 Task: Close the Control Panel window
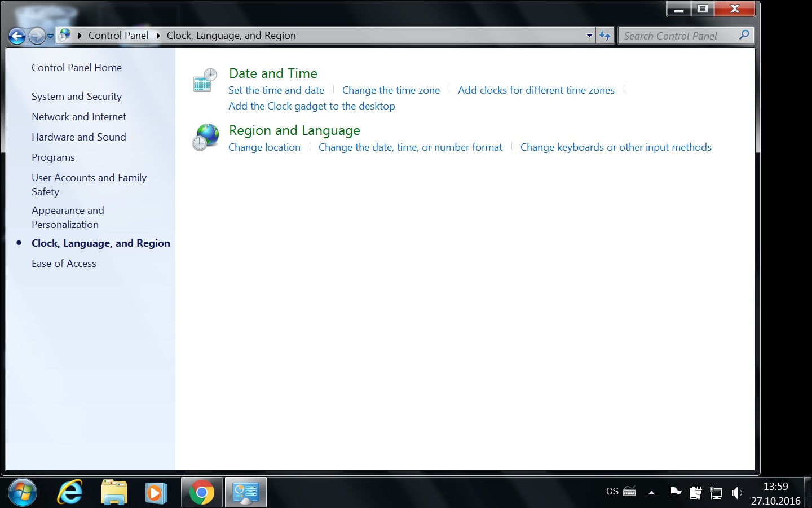pyautogui.click(x=735, y=9)
